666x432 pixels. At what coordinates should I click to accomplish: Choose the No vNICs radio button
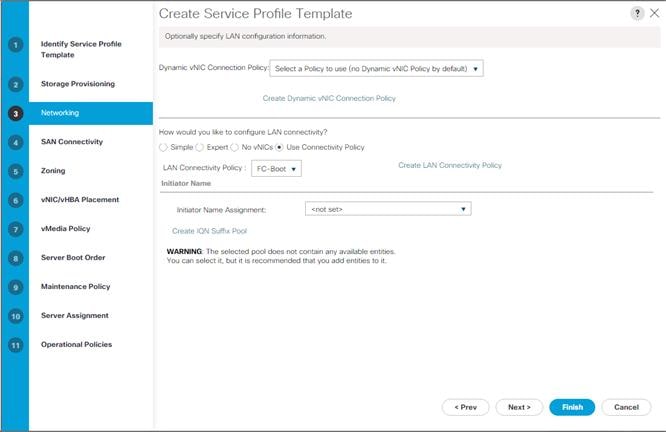click(x=234, y=147)
